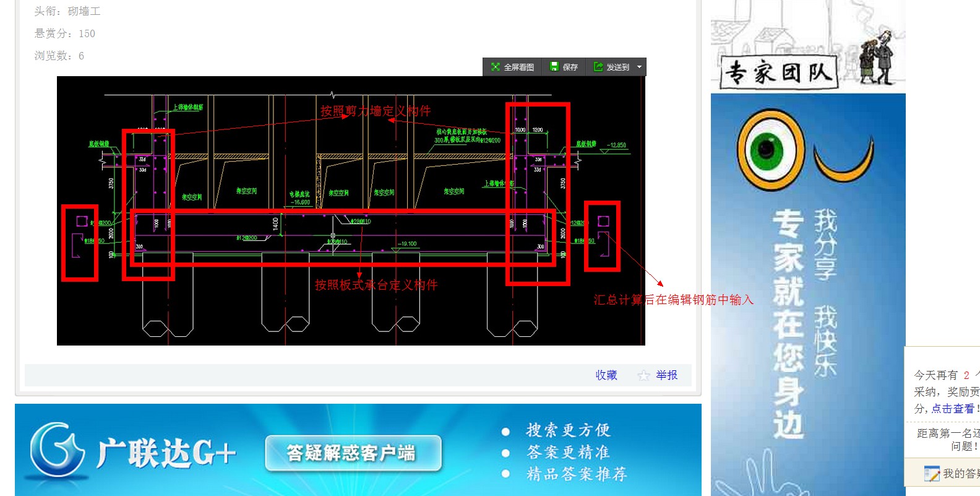Click the star icon beside 举报
The height and width of the screenshot is (496, 980).
click(643, 375)
